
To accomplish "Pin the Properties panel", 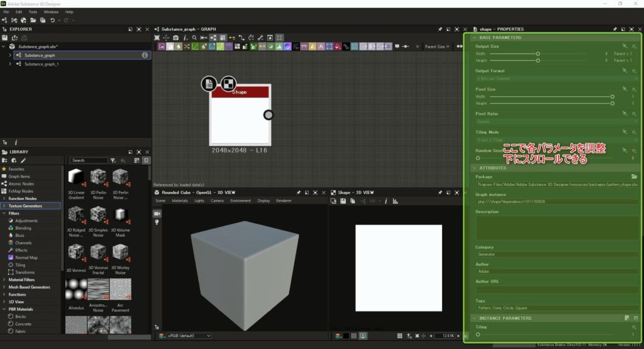I will pos(615,29).
